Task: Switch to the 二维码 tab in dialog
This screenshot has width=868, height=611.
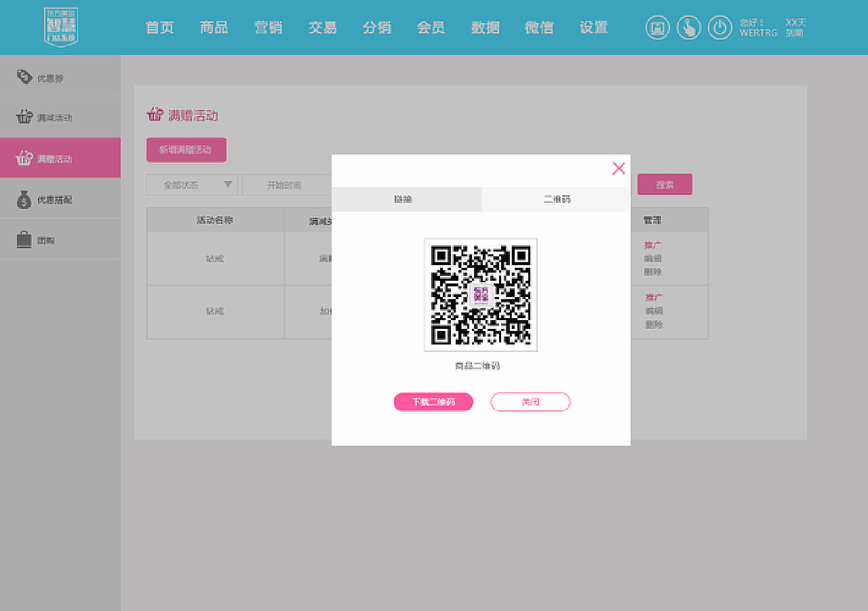Action: pos(557,199)
